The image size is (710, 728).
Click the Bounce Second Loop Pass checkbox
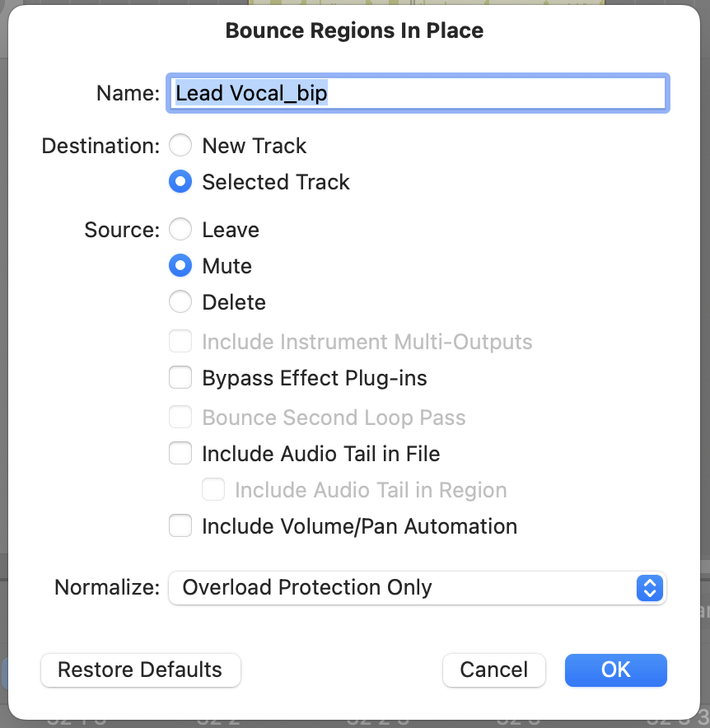coord(180,418)
